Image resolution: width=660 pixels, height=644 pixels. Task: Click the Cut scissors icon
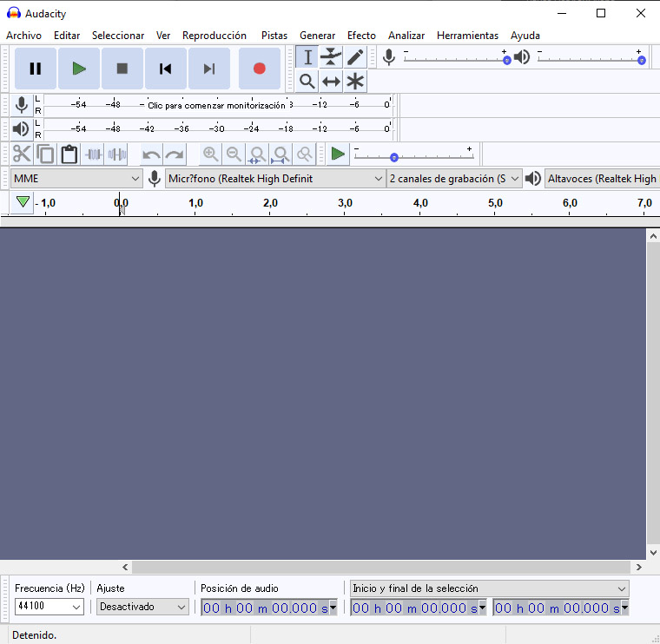click(x=22, y=154)
